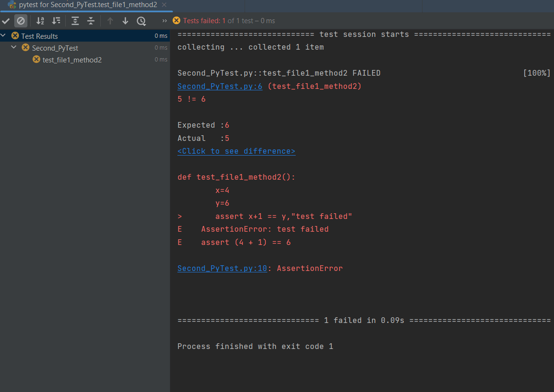Select the Sort Alphabetically icon
This screenshot has height=392, width=554.
(x=40, y=21)
